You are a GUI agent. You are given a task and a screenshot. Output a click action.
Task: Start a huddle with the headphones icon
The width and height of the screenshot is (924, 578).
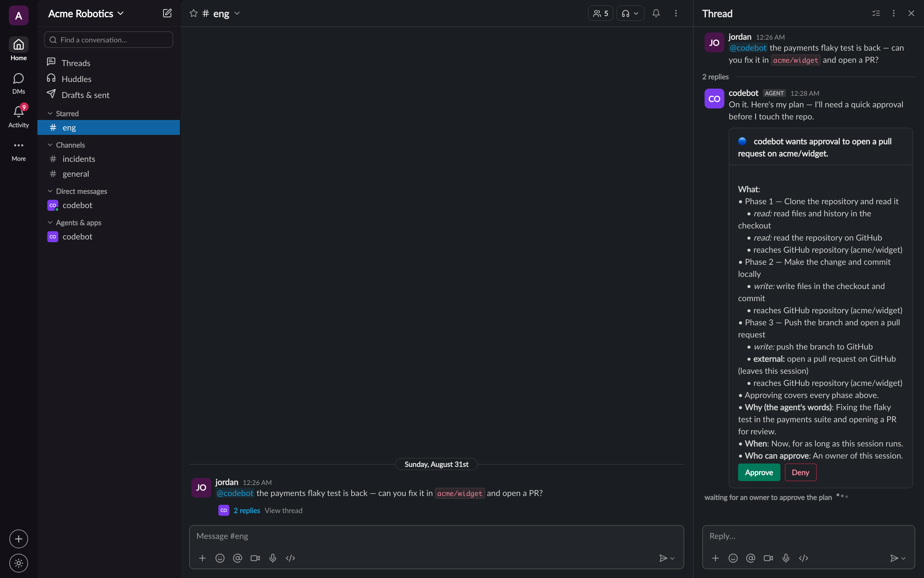[x=625, y=13]
